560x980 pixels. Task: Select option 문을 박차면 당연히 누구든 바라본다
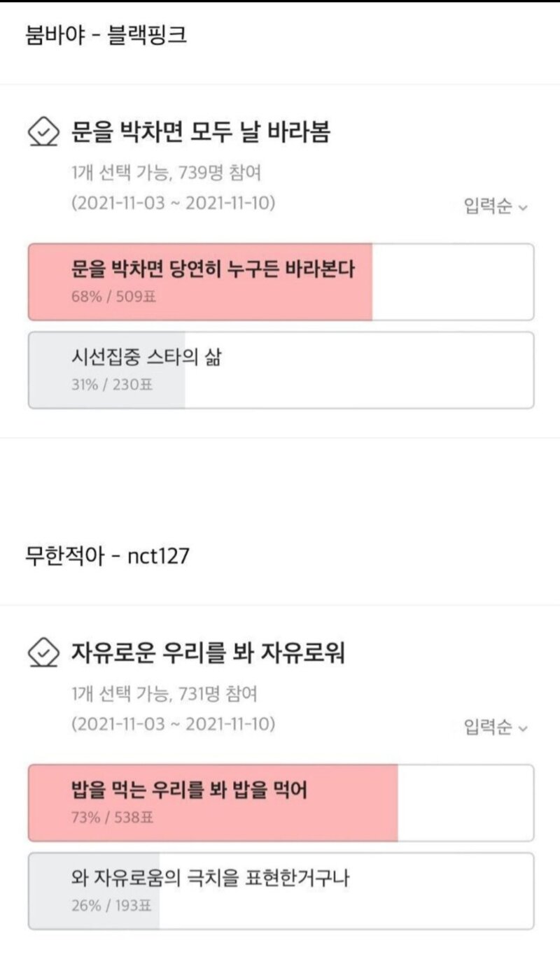[x=281, y=282]
